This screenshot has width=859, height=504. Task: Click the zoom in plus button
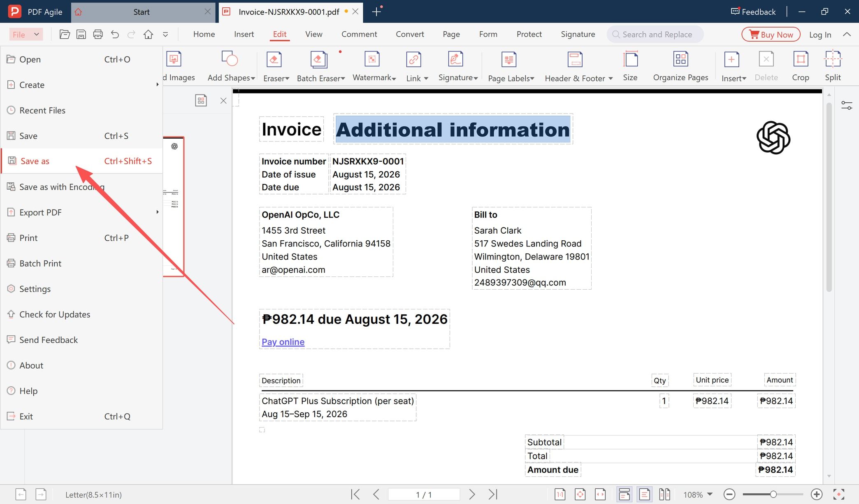click(817, 494)
